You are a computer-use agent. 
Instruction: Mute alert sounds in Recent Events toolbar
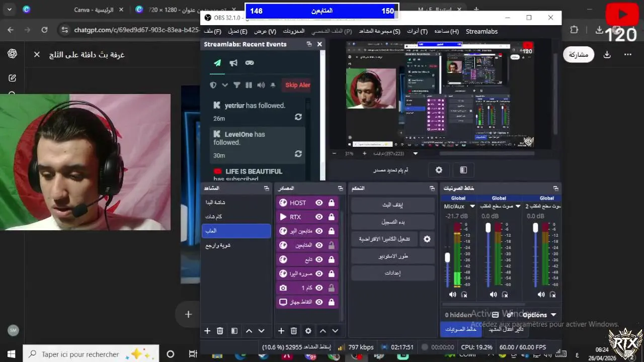[x=261, y=85]
